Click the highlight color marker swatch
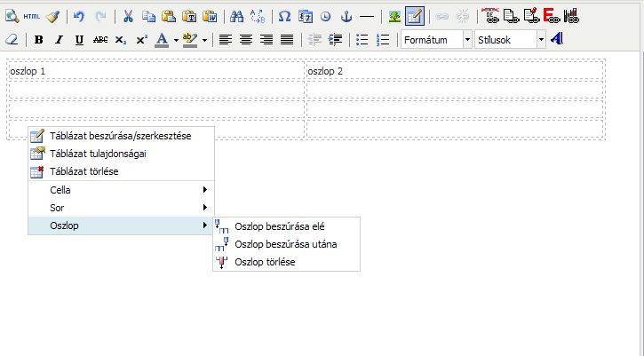Screen dimensions: 644x356 click(188, 40)
